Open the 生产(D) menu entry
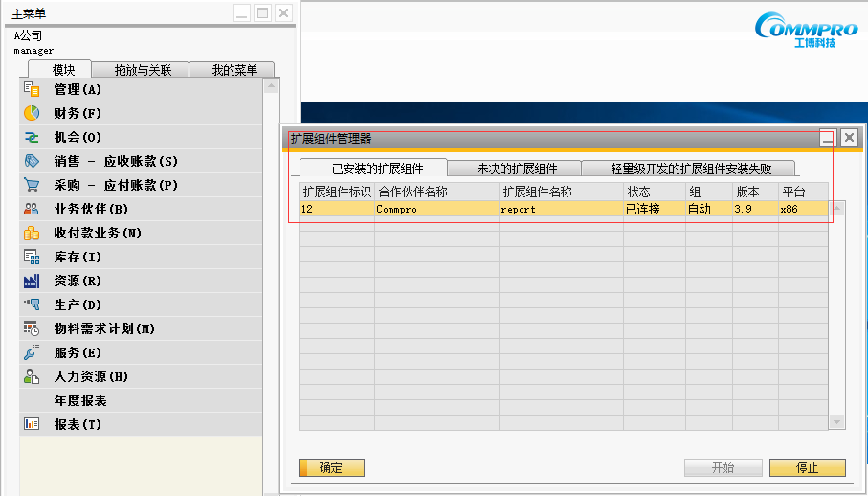This screenshot has height=496, width=868. (141, 304)
